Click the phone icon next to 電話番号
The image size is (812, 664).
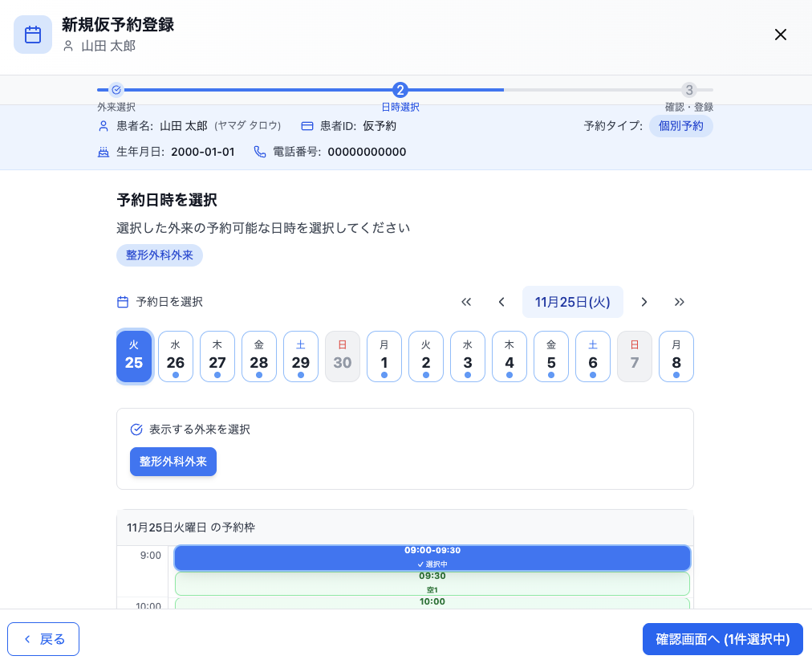(x=258, y=152)
